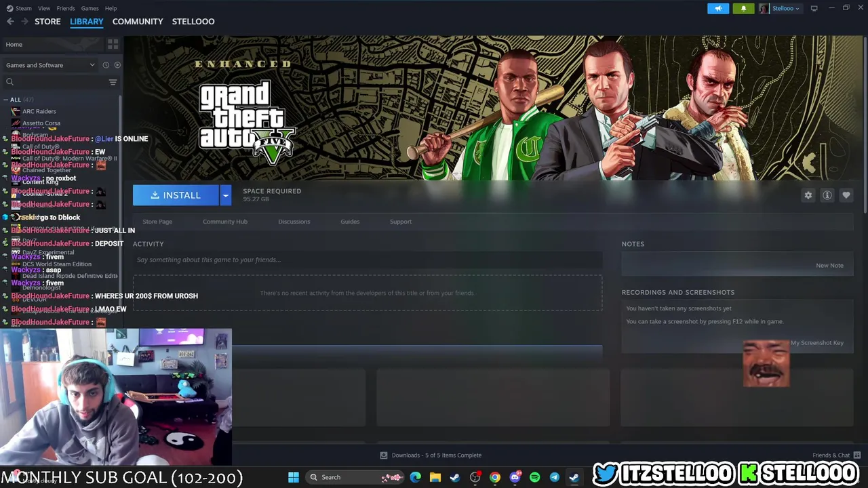868x488 pixels.
Task: Click the Windows taskbar Search box
Action: point(353,477)
